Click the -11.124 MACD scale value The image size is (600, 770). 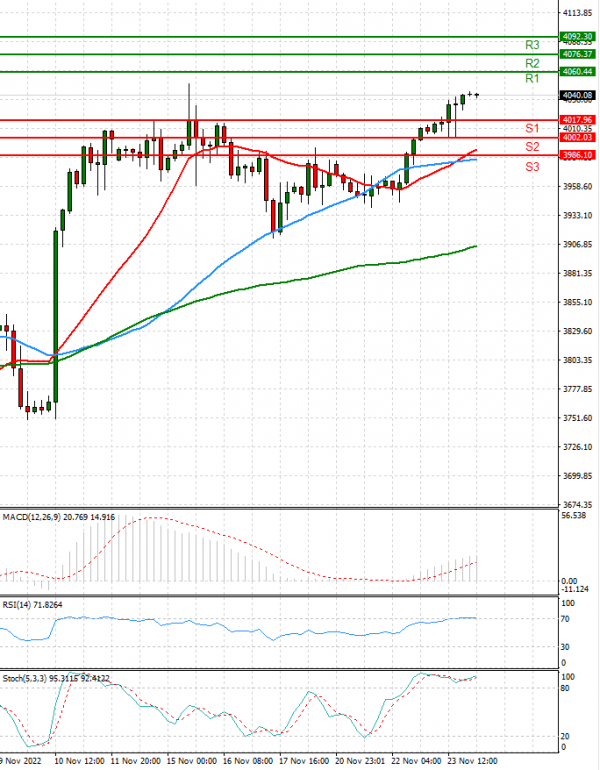point(575,589)
